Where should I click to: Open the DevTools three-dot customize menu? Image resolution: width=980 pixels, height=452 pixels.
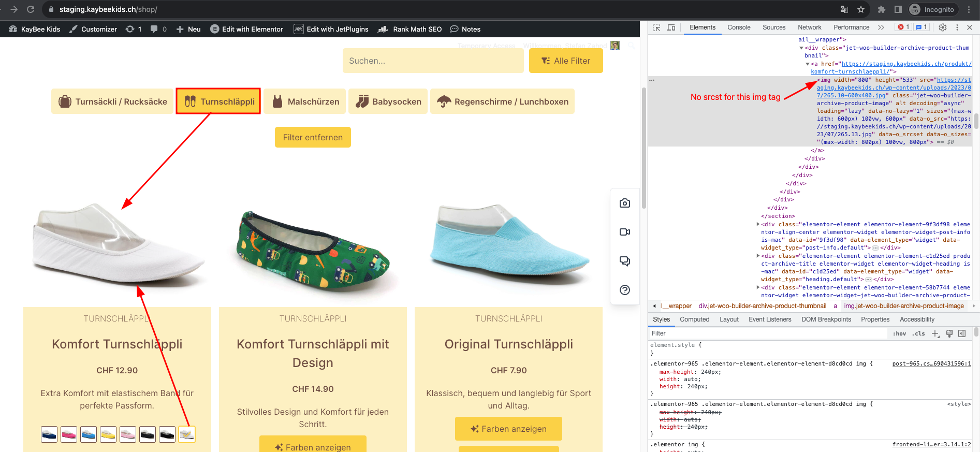957,27
